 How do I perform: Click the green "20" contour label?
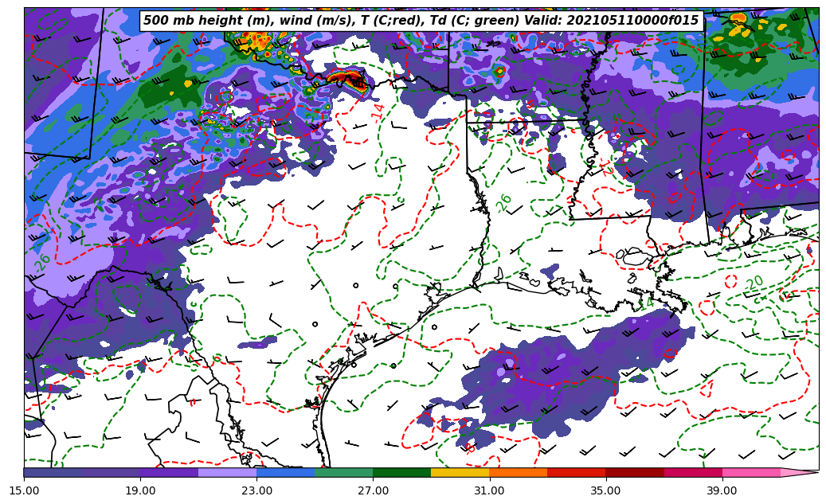click(754, 283)
